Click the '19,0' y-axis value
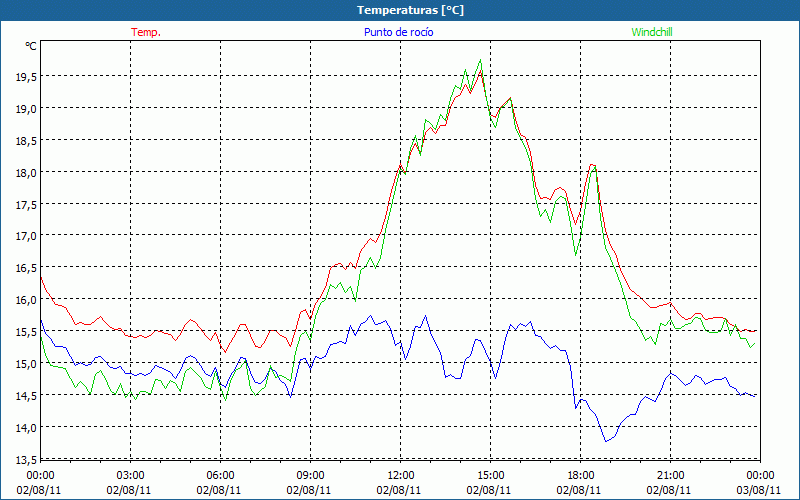The height and width of the screenshot is (500, 800). pos(26,109)
